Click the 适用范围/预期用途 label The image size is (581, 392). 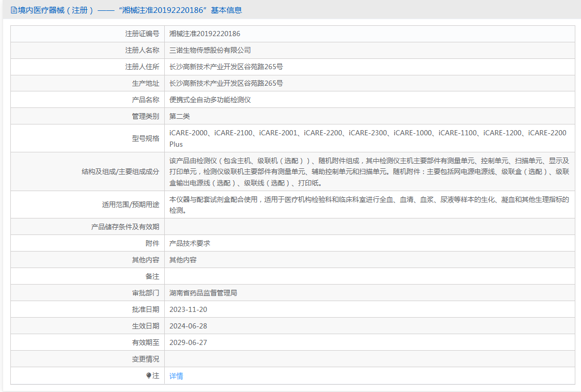(x=131, y=205)
